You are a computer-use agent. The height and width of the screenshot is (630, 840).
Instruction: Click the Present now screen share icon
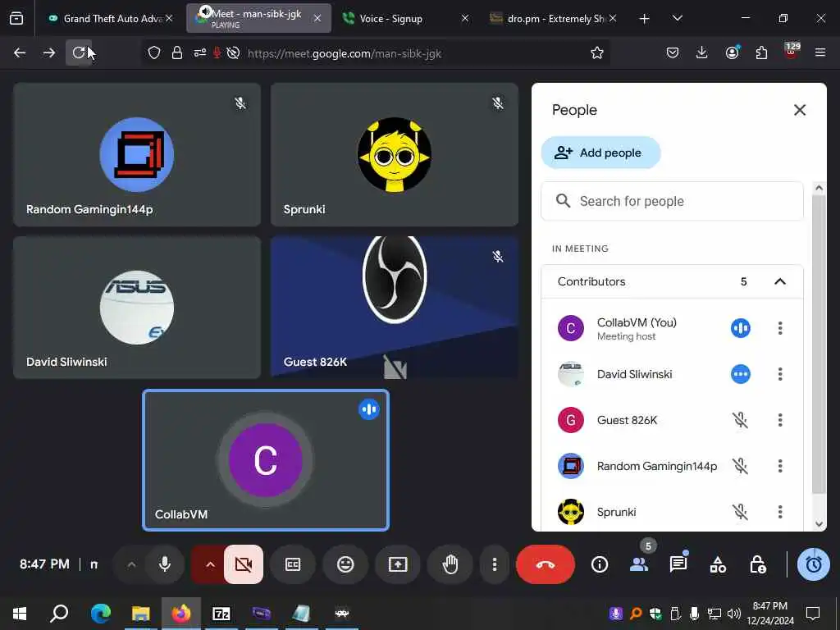[398, 564]
